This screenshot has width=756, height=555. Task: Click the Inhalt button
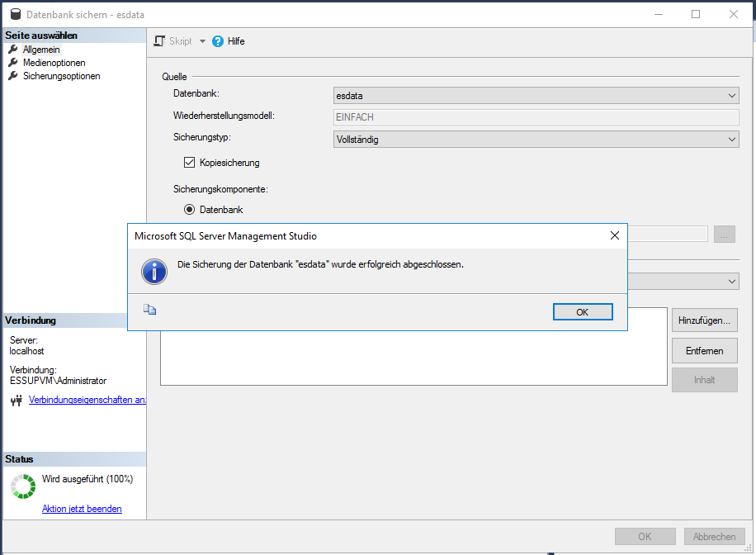[x=704, y=380]
